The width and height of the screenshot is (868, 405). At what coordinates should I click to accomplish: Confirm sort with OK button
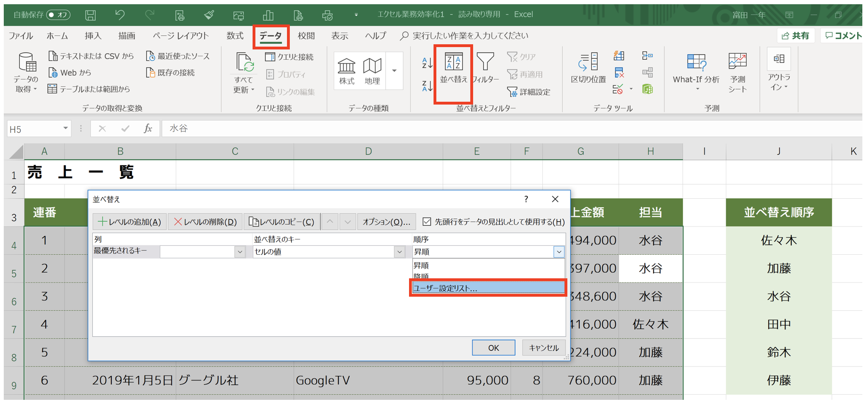[493, 348]
